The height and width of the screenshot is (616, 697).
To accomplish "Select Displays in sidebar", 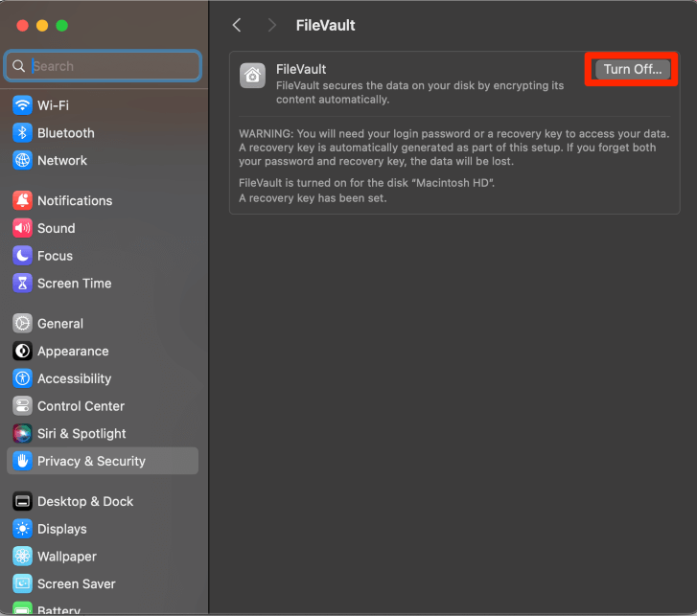I will pos(62,529).
